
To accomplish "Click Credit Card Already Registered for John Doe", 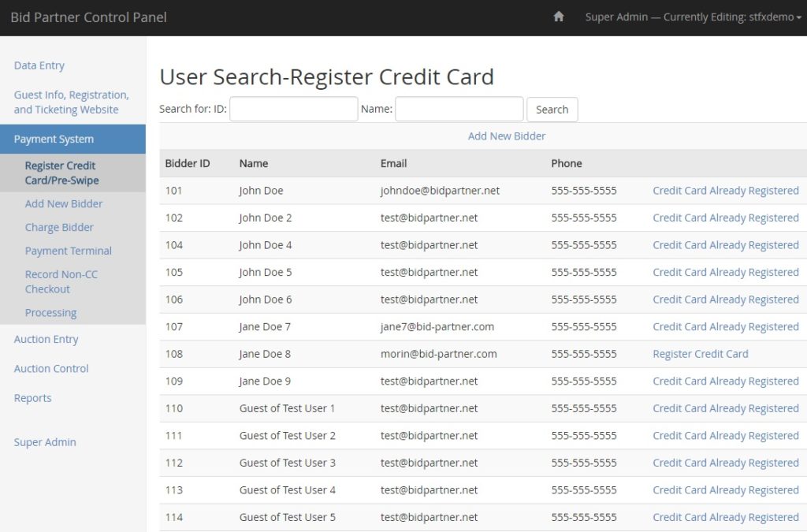I will [x=725, y=190].
